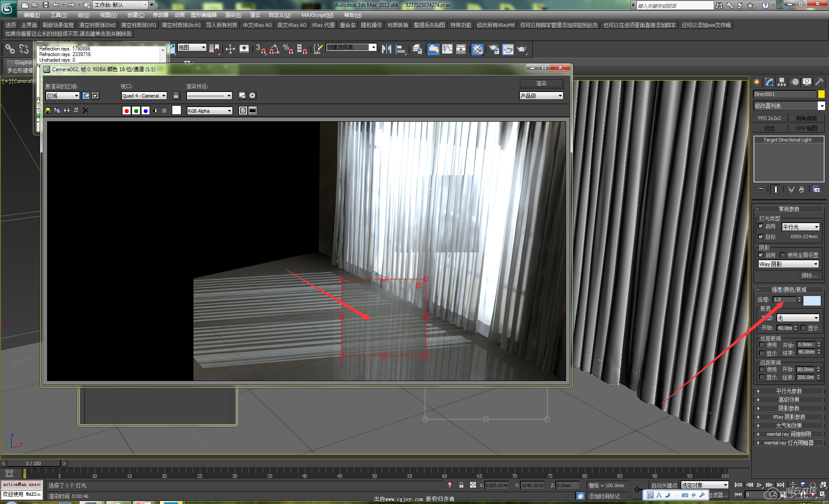This screenshot has height=504, width=829.
Task: Toggle the 目标 targeted checkbox
Action: [x=761, y=236]
